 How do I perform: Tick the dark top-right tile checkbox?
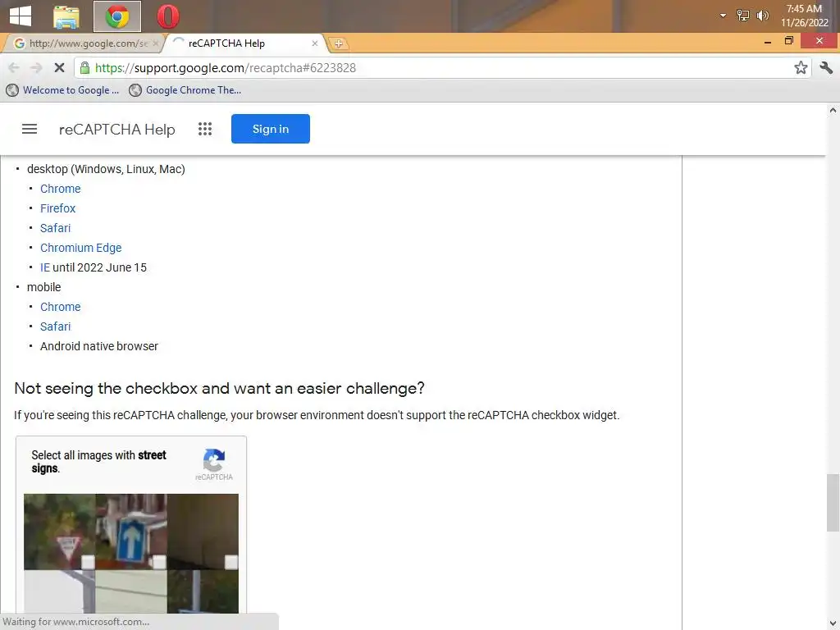coord(231,562)
